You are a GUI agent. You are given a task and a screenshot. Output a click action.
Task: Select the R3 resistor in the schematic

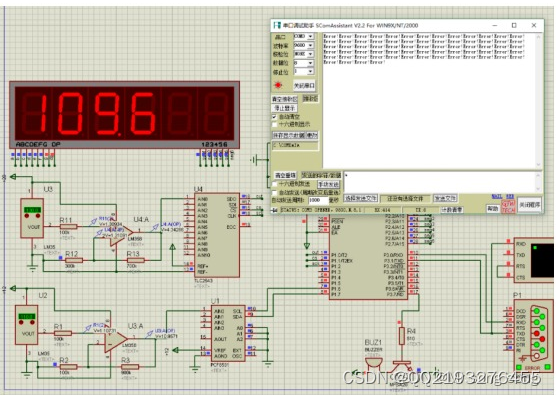pos(130,367)
